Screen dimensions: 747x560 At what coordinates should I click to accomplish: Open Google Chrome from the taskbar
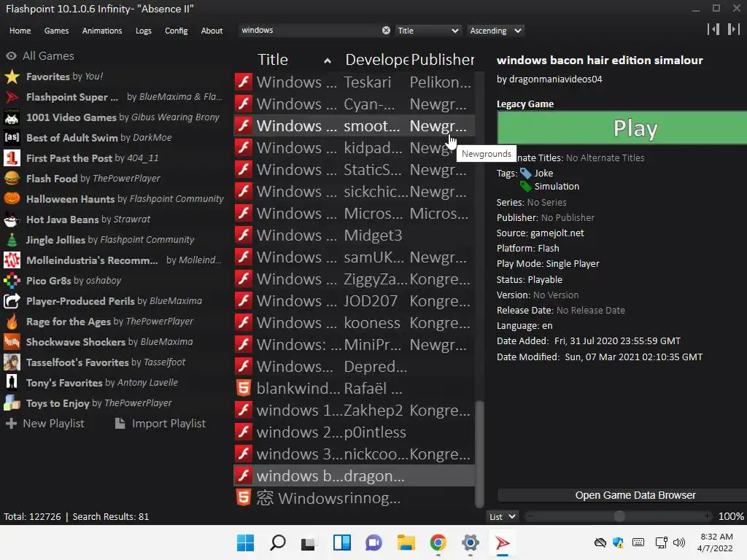point(438,542)
